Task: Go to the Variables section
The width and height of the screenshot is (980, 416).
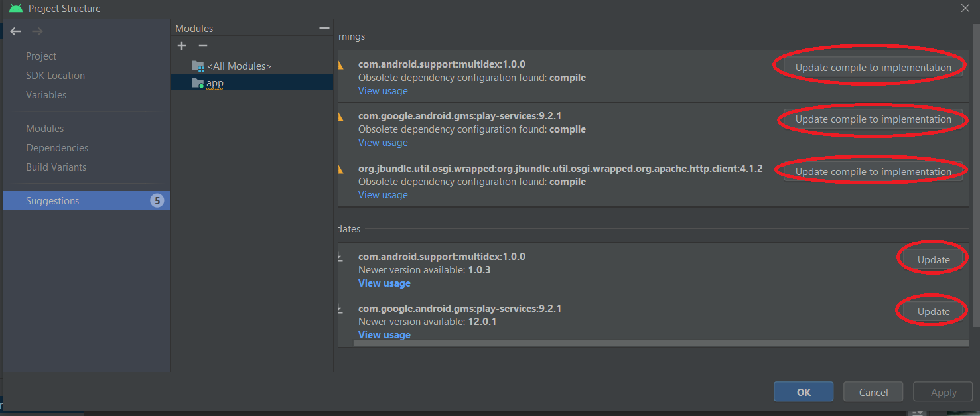Action: coord(46,95)
